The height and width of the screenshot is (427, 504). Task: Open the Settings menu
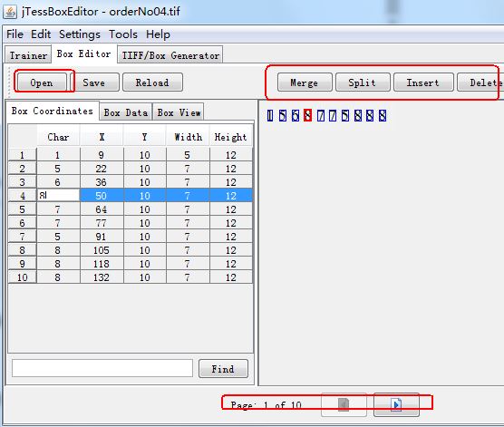click(x=80, y=34)
